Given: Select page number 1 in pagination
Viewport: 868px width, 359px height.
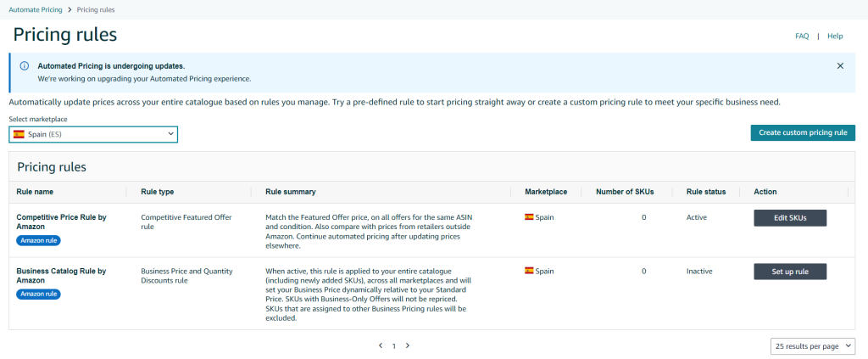Looking at the screenshot, I should coord(393,345).
